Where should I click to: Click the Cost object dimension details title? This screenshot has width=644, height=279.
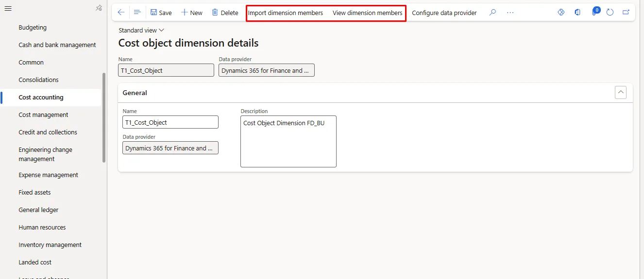(188, 43)
